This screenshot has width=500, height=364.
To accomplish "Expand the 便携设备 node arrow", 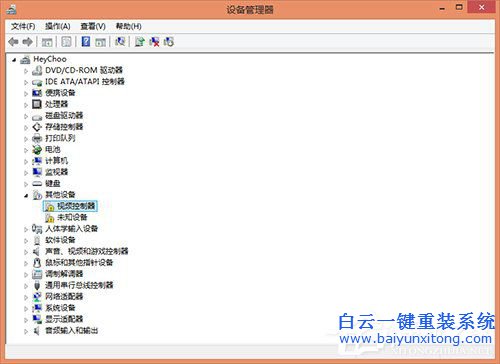I will pos(26,94).
